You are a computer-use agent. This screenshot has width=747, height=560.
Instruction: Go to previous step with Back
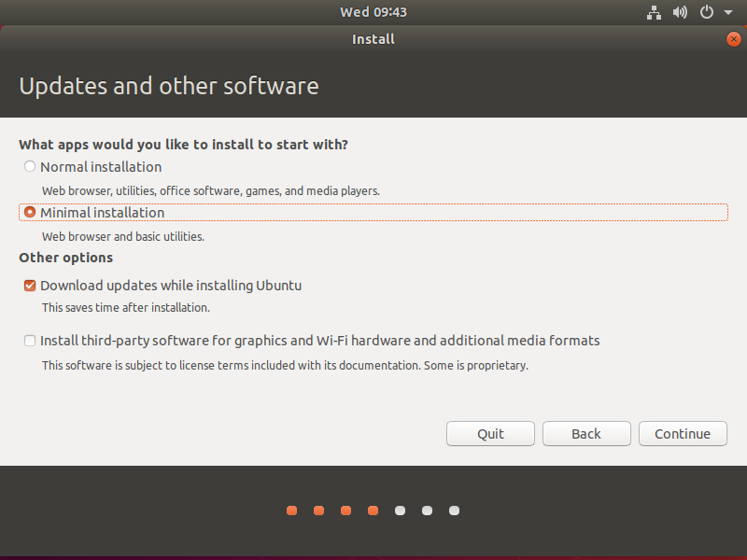pyautogui.click(x=586, y=434)
